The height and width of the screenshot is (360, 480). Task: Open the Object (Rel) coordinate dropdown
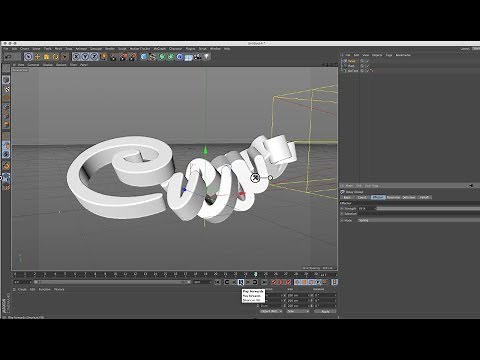point(271,311)
